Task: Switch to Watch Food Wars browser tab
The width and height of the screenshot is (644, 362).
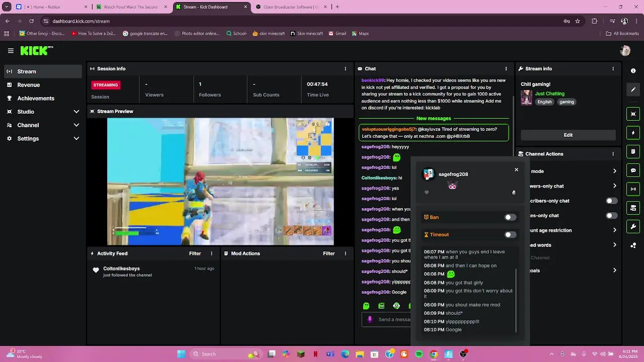Action: [x=132, y=7]
